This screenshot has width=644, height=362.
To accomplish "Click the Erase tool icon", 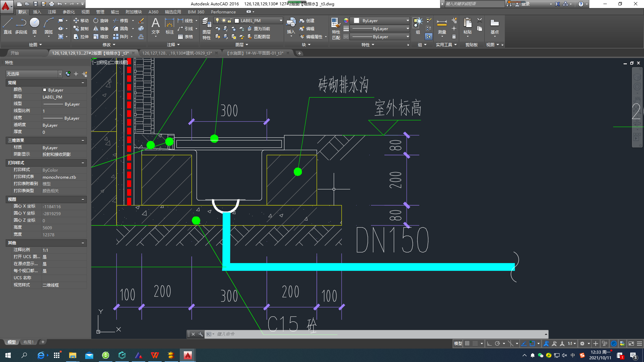I will pyautogui.click(x=141, y=20).
